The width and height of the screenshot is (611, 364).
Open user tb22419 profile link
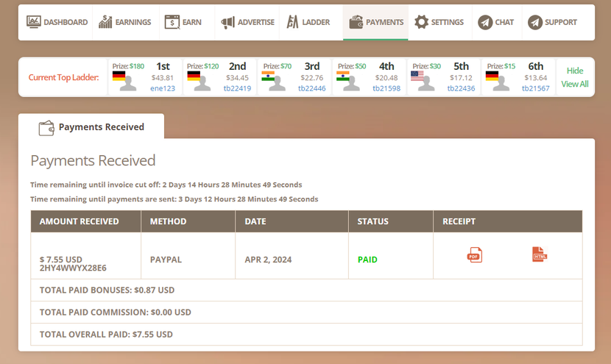click(237, 88)
